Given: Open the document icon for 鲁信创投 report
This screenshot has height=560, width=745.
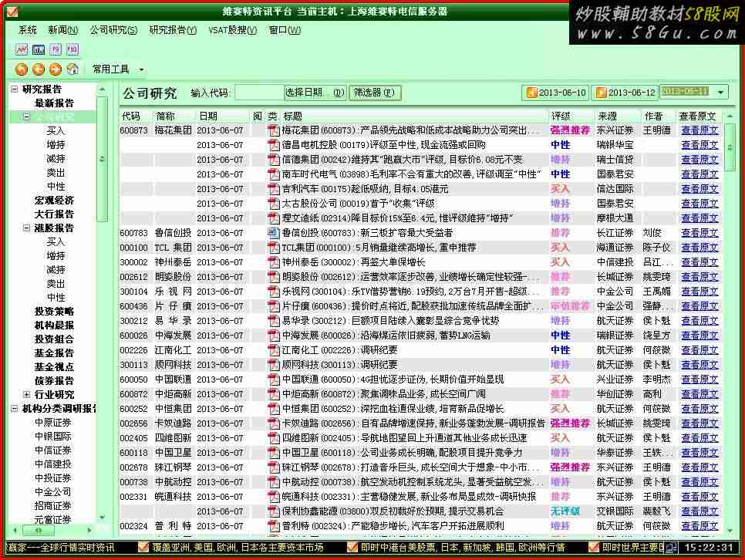Looking at the screenshot, I should pos(274,233).
